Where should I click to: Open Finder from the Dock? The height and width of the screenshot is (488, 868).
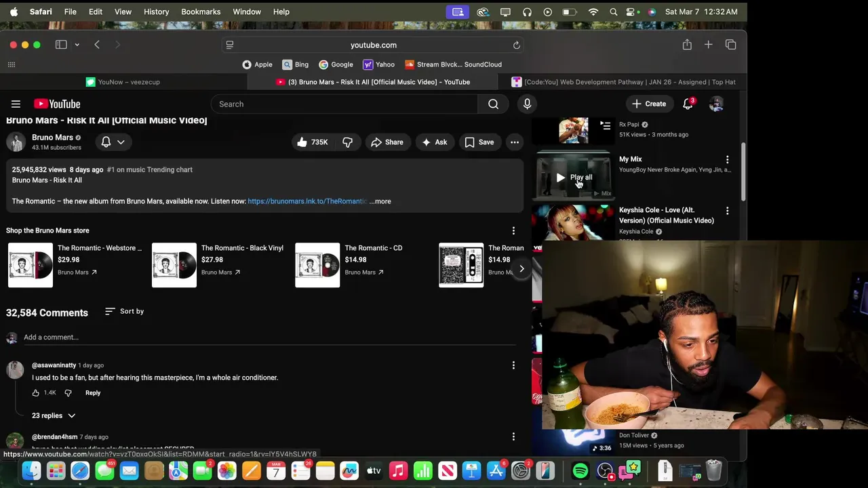pyautogui.click(x=31, y=470)
